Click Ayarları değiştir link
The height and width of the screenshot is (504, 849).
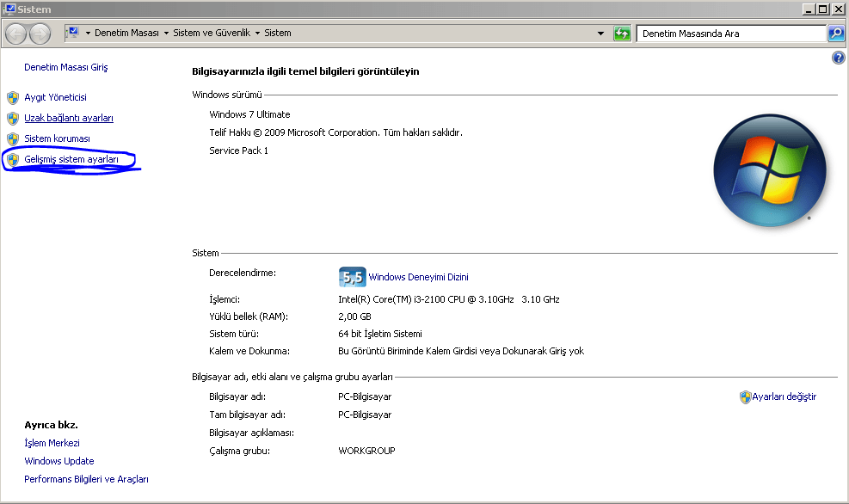pyautogui.click(x=784, y=396)
